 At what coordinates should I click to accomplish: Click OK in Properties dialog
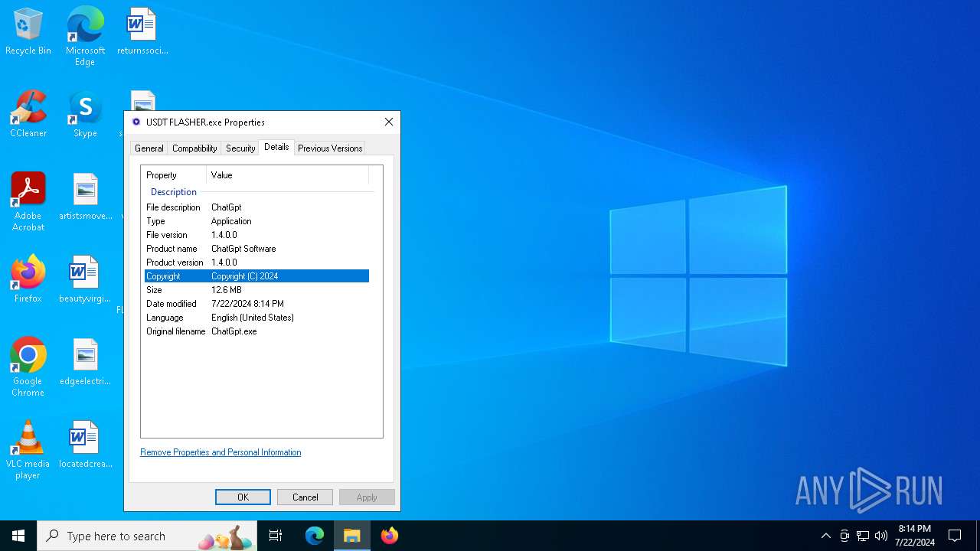point(243,497)
